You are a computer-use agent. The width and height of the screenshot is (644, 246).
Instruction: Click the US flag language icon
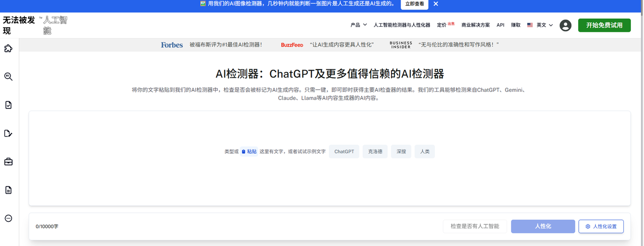pos(530,25)
